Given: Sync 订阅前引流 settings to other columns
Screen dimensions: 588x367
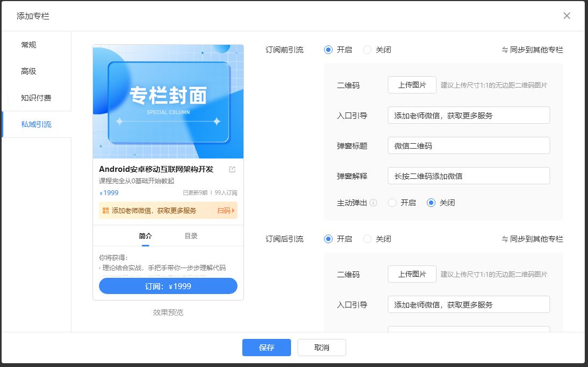Looking at the screenshot, I should coord(532,50).
